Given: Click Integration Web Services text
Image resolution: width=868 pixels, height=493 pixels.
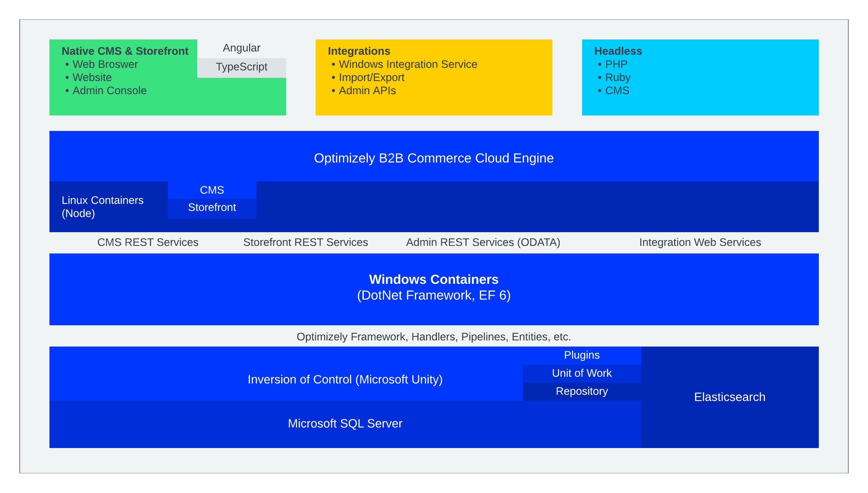Looking at the screenshot, I should tap(700, 242).
